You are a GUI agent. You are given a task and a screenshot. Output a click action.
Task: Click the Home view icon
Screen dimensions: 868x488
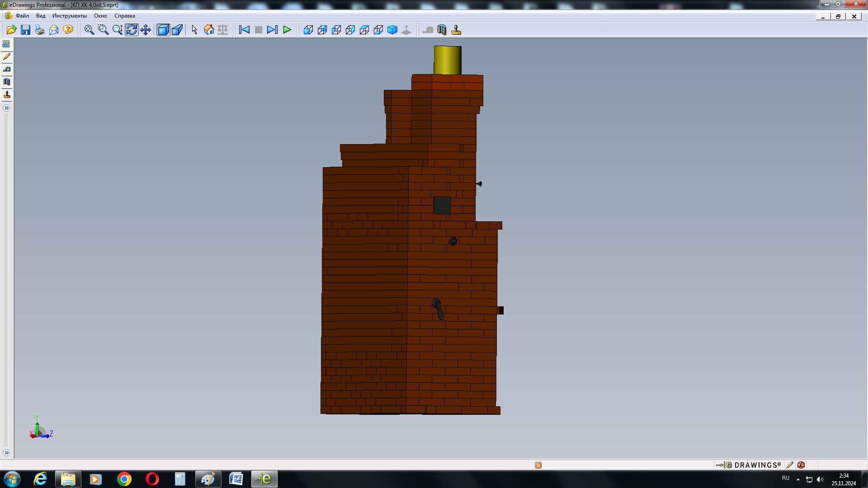click(x=209, y=30)
